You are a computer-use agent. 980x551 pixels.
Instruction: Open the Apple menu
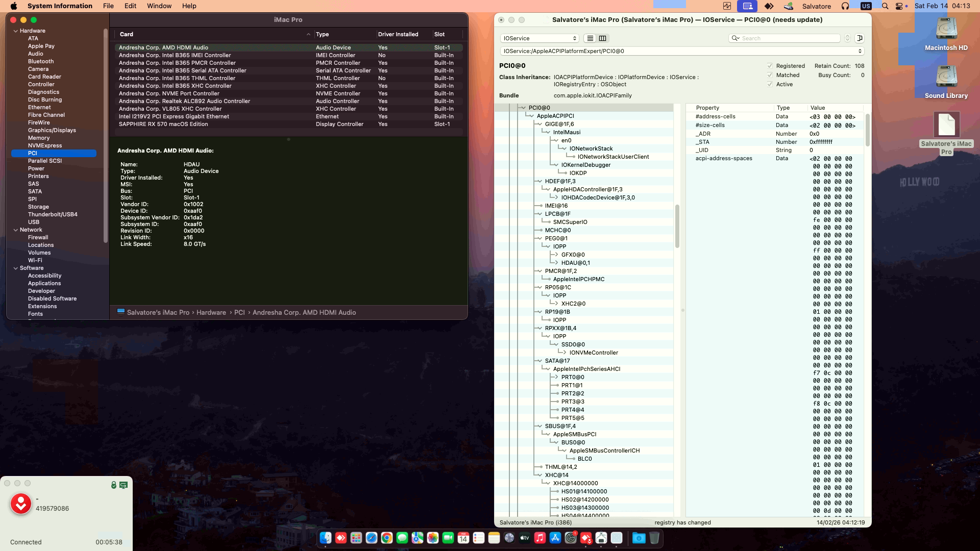pyautogui.click(x=14, y=6)
